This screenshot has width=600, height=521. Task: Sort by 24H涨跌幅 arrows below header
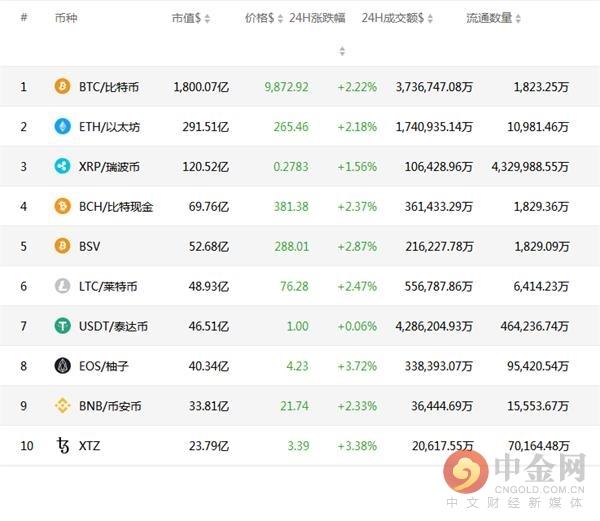coord(342,51)
